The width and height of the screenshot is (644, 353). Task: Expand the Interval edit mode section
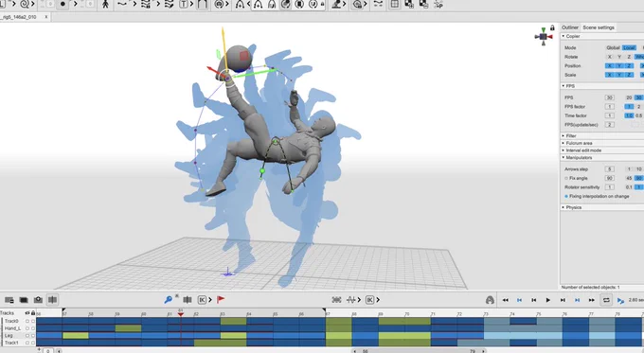click(563, 150)
